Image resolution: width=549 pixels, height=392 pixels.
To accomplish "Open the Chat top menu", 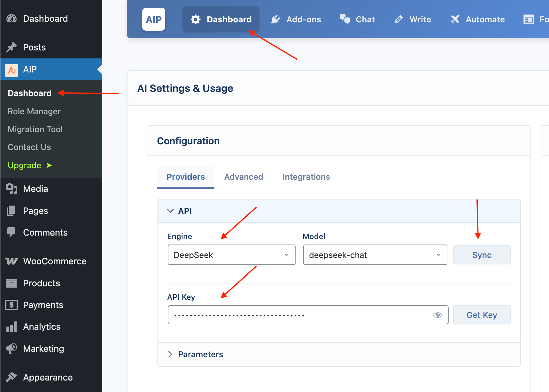I will [x=357, y=19].
